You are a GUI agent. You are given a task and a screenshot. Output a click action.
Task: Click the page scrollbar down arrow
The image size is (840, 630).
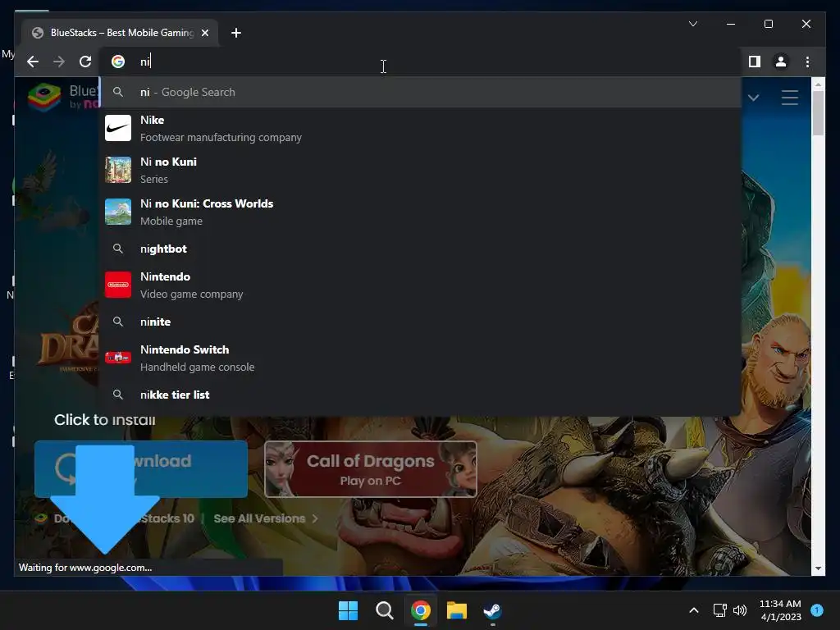point(818,568)
